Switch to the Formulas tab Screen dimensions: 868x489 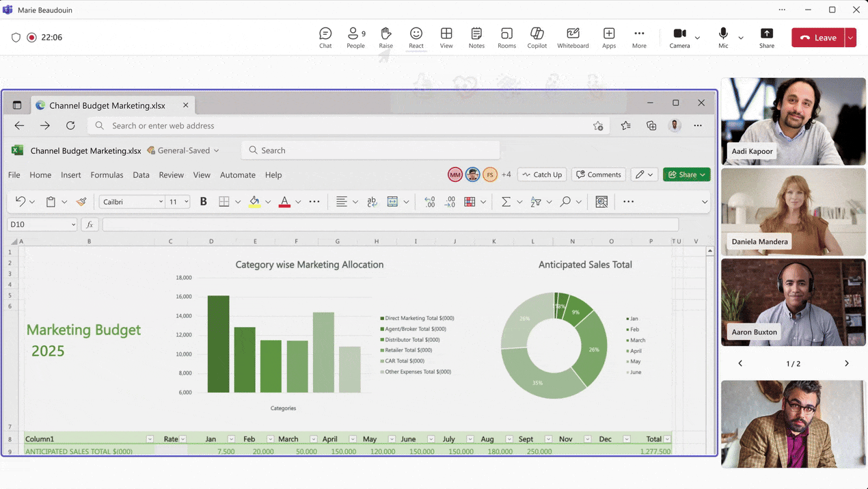107,175
